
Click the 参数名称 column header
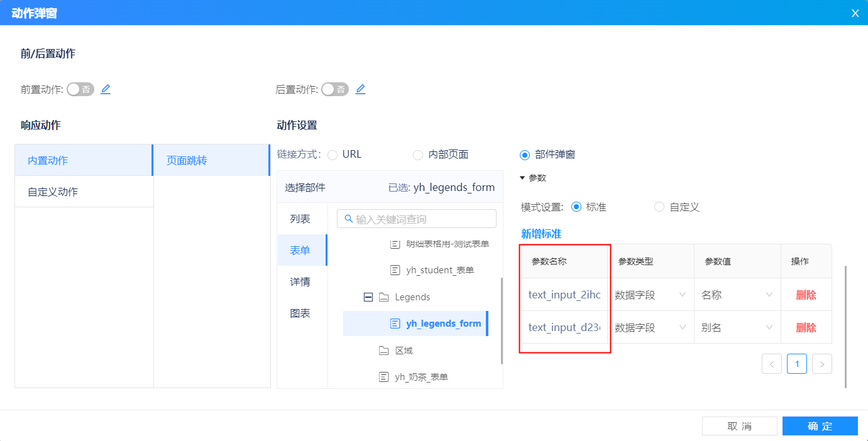(x=549, y=261)
